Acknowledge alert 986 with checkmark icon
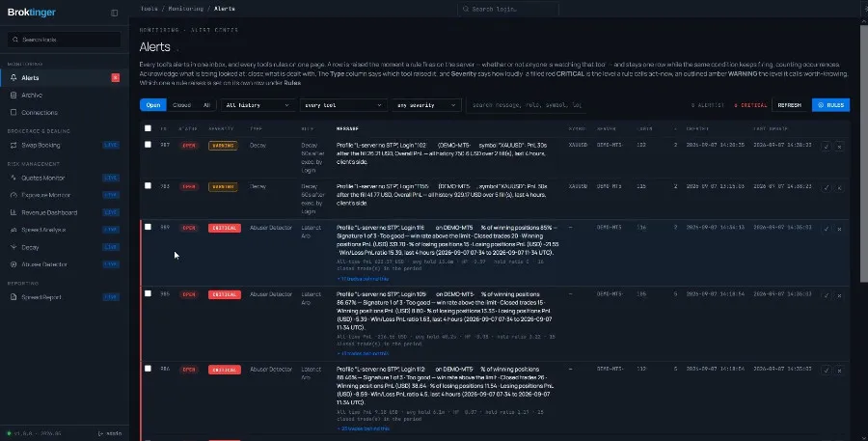The height and width of the screenshot is (441, 868). pos(826,371)
